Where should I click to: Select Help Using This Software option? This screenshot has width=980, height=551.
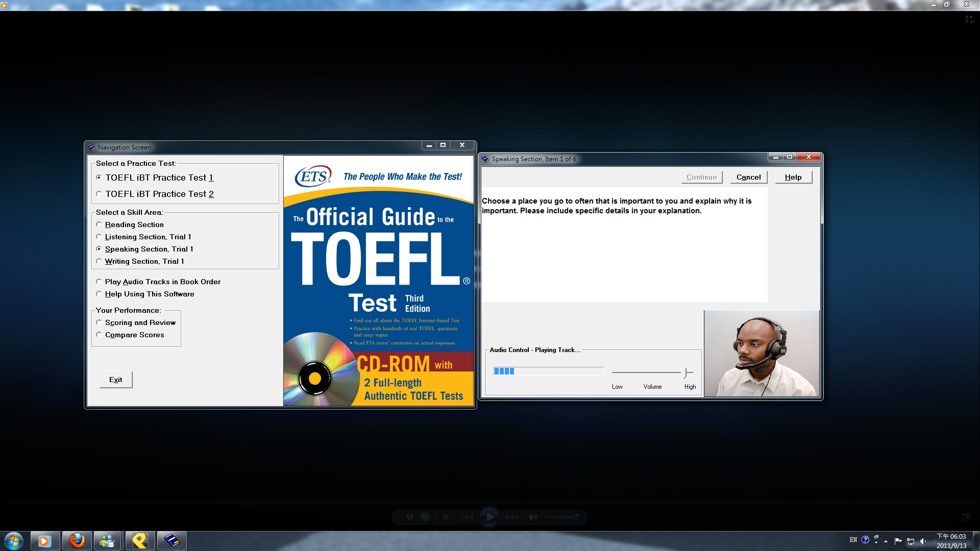tap(145, 294)
